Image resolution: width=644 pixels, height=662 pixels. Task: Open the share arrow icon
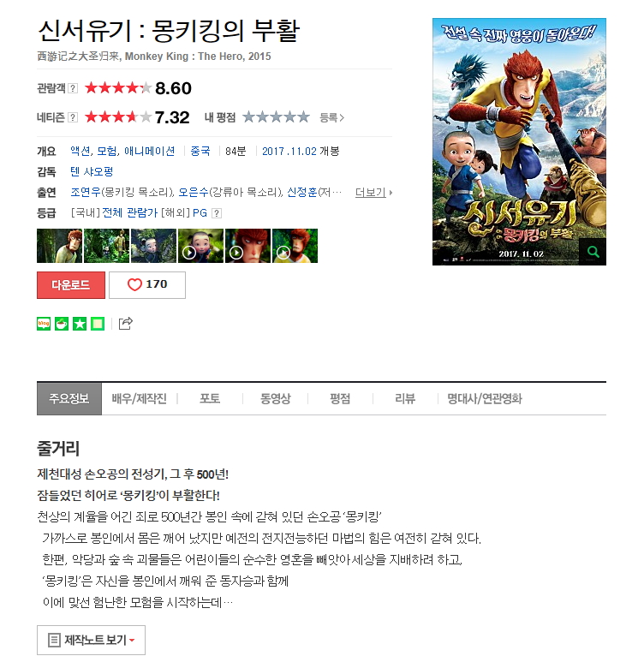pyautogui.click(x=125, y=324)
